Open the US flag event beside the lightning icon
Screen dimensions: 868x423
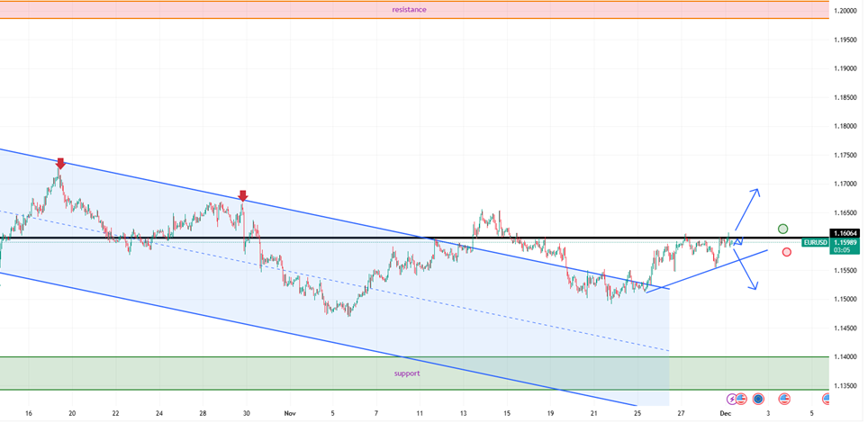point(742,398)
